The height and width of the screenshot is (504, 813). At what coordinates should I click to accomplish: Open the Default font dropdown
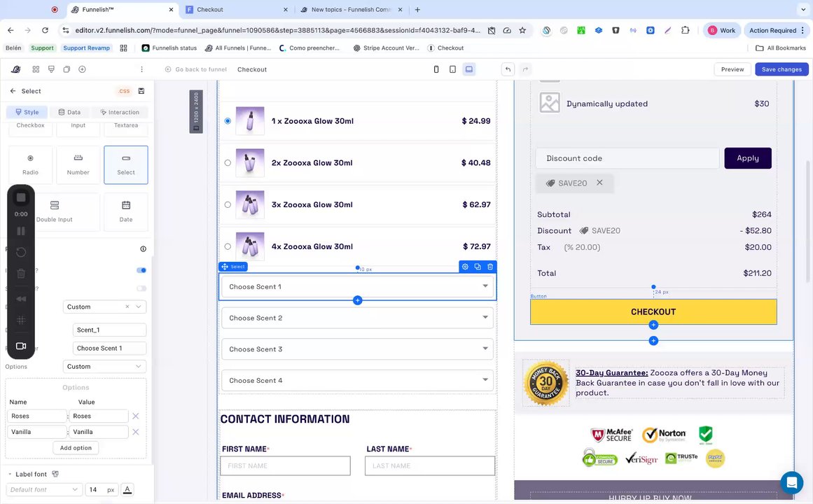coord(43,489)
